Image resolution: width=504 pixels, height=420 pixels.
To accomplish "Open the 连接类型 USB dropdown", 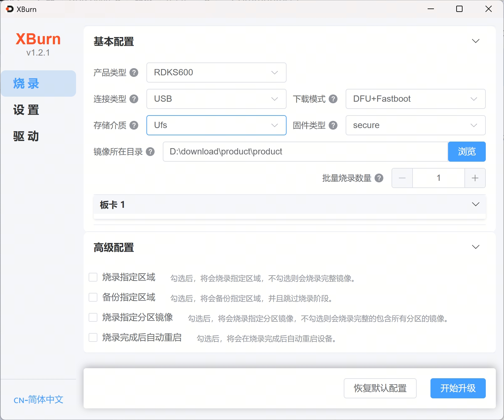I will 216,99.
